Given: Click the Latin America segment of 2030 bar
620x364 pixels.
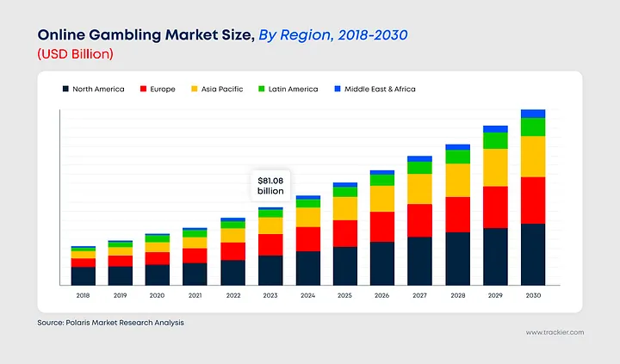Looking at the screenshot, I should click(533, 127).
